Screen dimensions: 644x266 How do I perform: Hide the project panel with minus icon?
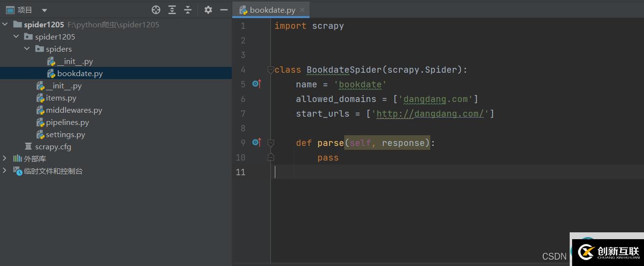coord(224,10)
